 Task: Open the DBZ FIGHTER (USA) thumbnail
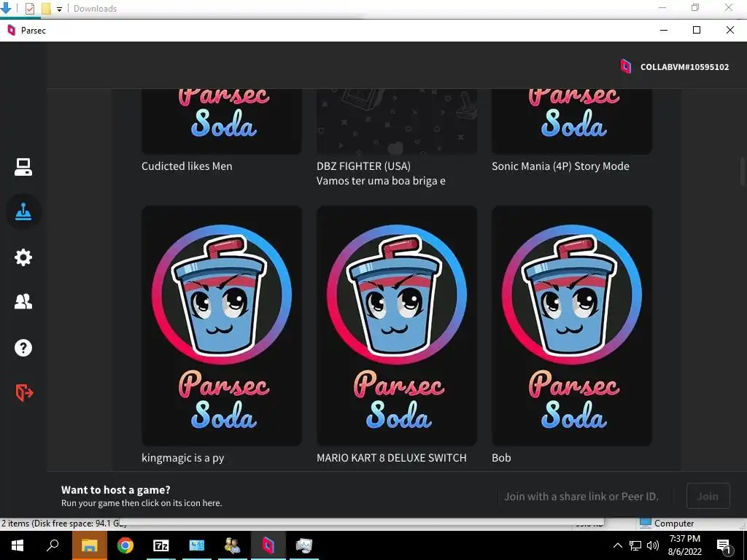tap(397, 122)
